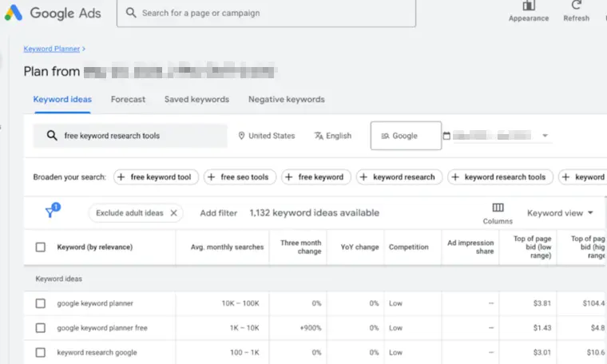Click google keyword planner free keyword text
The width and height of the screenshot is (607, 364).
[x=102, y=328]
